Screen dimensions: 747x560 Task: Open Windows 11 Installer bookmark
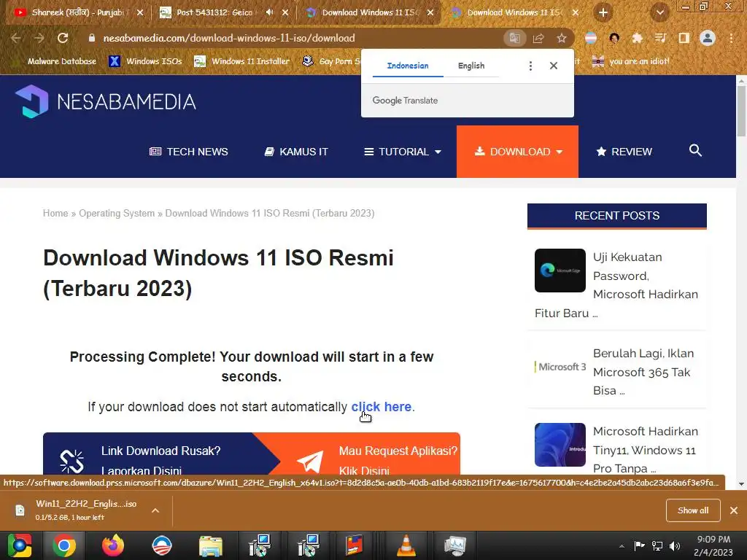(242, 61)
